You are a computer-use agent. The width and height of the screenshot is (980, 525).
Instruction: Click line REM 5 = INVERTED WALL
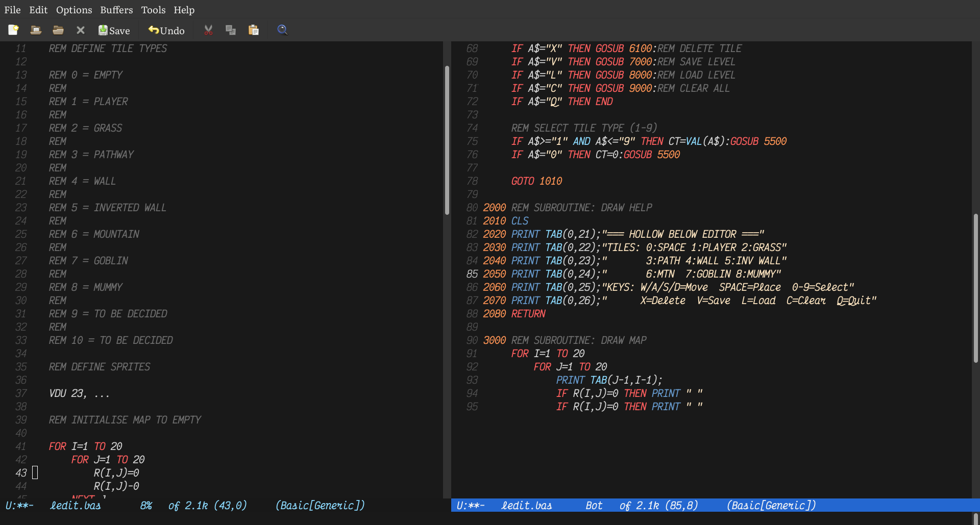(x=108, y=208)
